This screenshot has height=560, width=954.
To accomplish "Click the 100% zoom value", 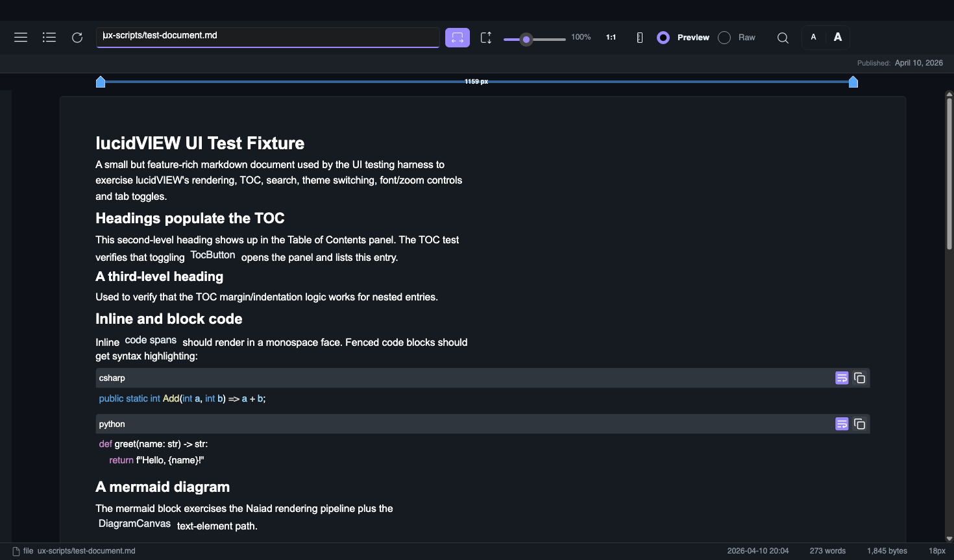I will pyautogui.click(x=581, y=37).
